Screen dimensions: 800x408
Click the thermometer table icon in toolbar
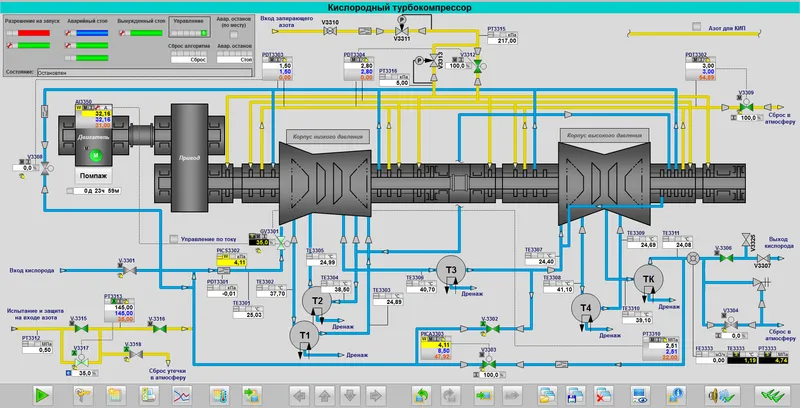pos(220,395)
